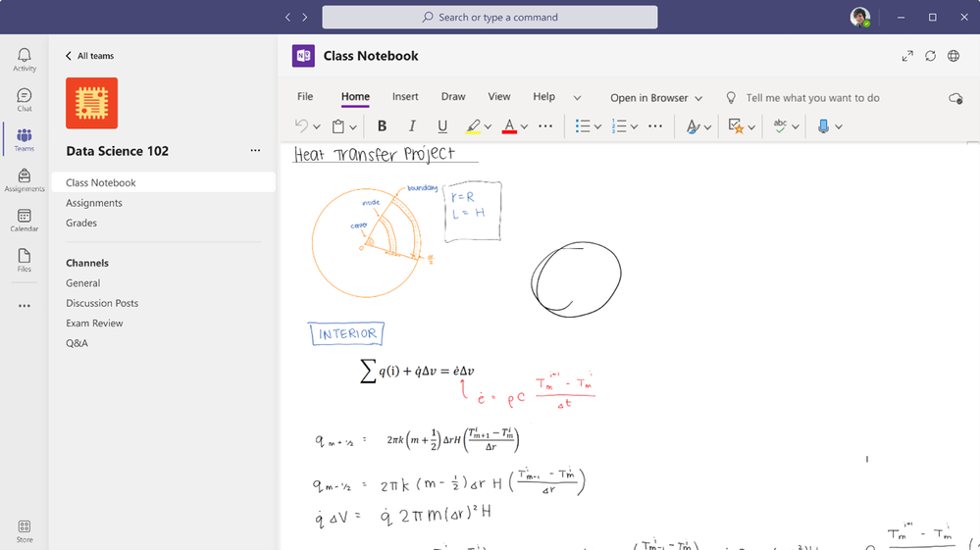The height and width of the screenshot is (550, 980).
Task: Toggle underline formatting
Action: coord(442,126)
